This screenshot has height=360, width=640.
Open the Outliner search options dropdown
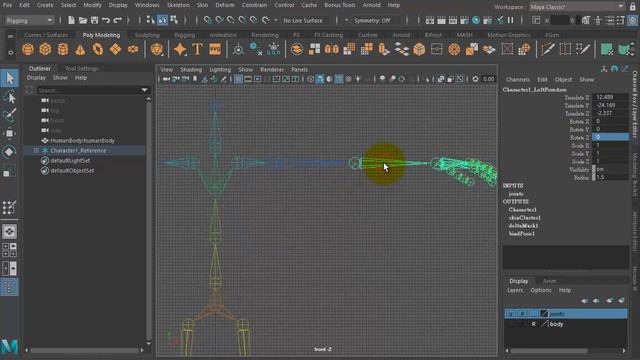[x=144, y=90]
